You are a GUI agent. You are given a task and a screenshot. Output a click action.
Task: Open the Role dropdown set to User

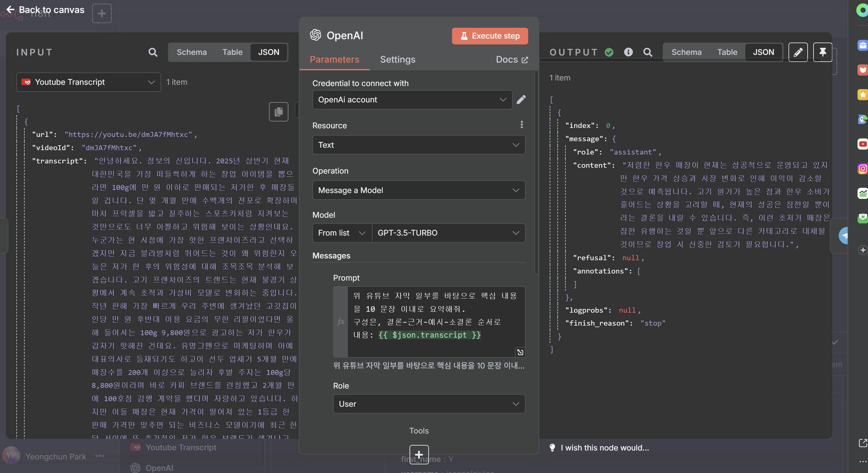(429, 404)
